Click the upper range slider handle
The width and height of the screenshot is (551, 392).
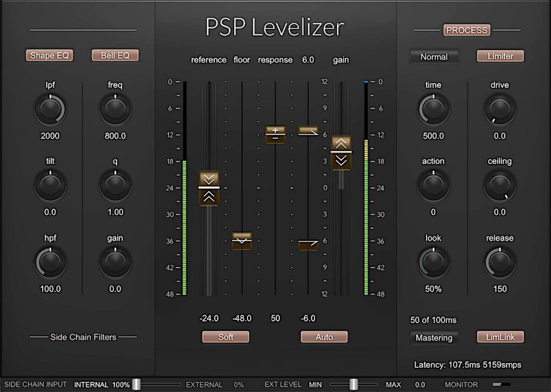(x=308, y=131)
